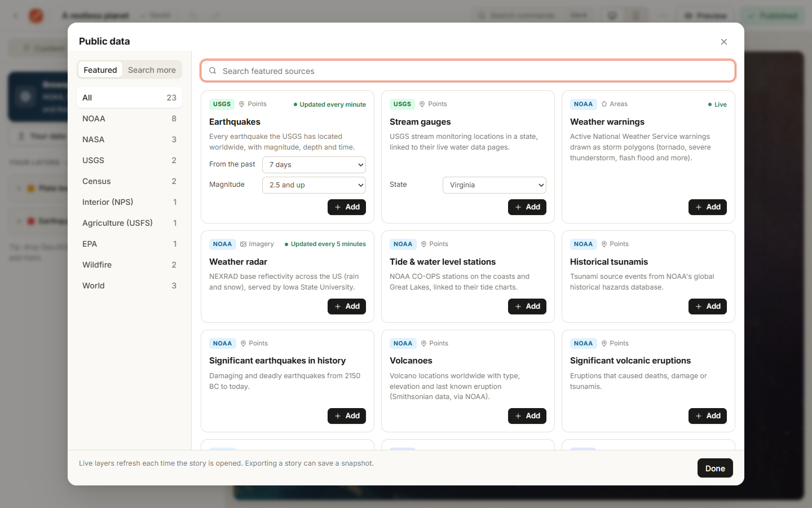Click NOAA badge on Volcanoes card

coord(403,343)
